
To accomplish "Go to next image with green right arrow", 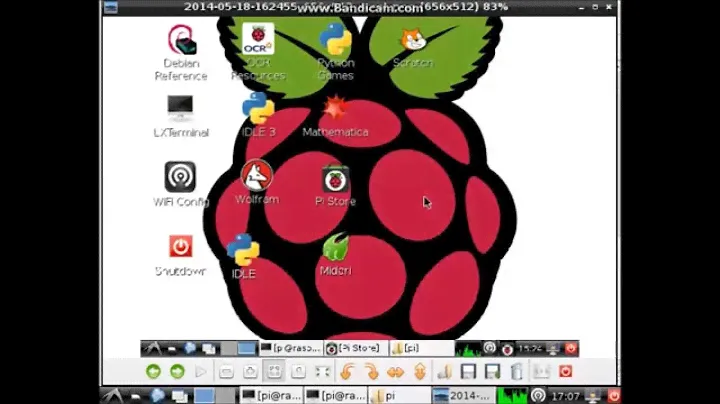I will pos(177,371).
